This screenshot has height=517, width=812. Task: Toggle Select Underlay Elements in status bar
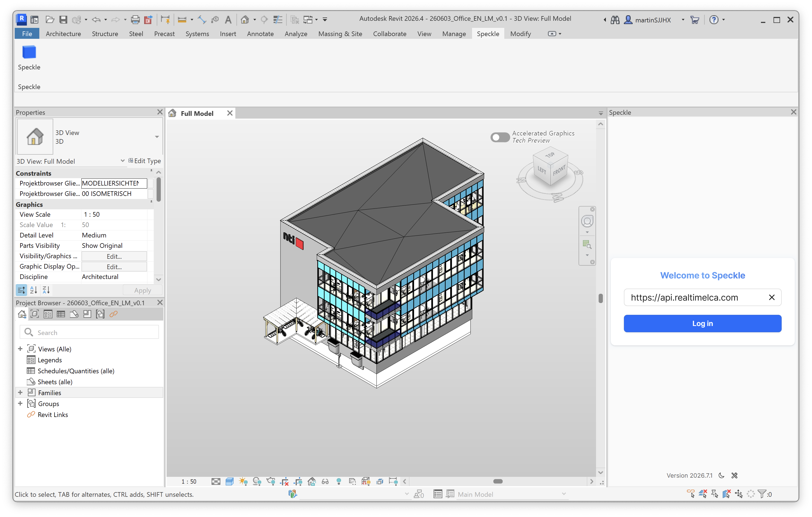(x=703, y=494)
